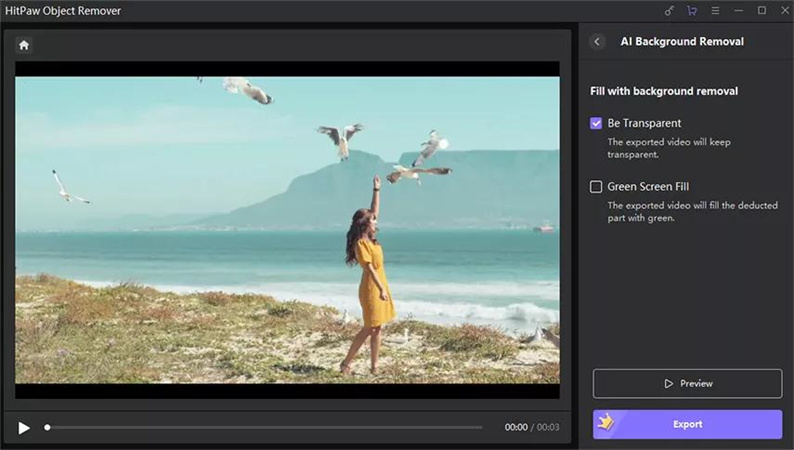This screenshot has height=450, width=794.
Task: Maximize the HitPaw Object Remover window
Action: click(761, 10)
